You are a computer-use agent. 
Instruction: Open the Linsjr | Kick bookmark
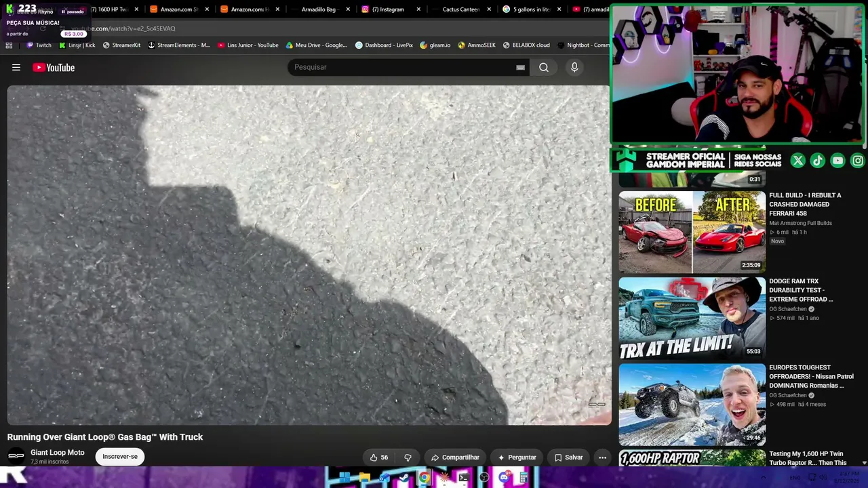(77, 45)
